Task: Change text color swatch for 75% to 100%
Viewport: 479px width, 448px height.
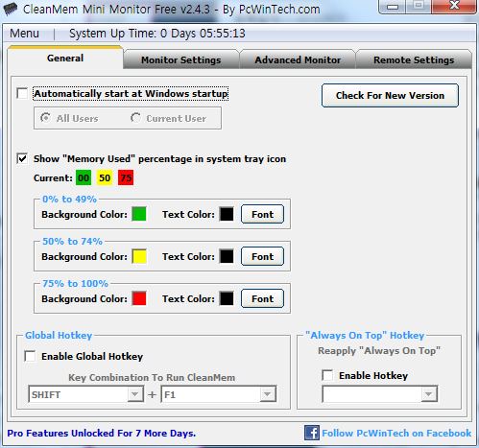Action: pos(227,298)
